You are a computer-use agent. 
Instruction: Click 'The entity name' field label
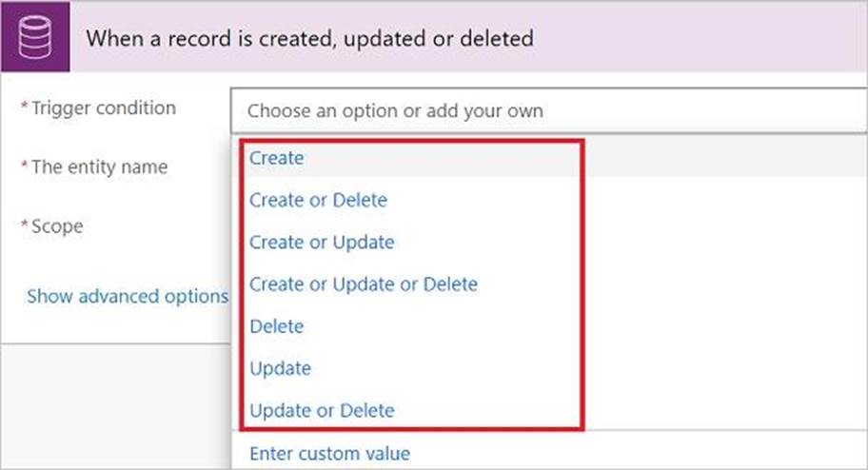click(x=99, y=167)
